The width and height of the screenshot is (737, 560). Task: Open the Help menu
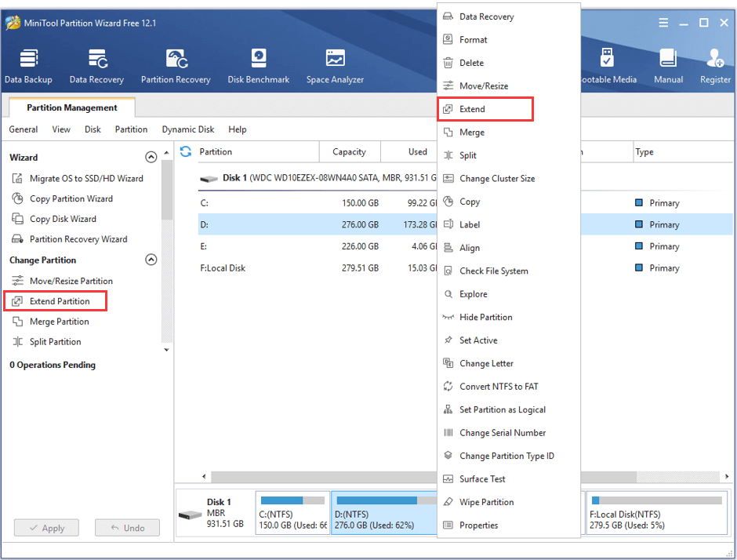click(x=238, y=129)
